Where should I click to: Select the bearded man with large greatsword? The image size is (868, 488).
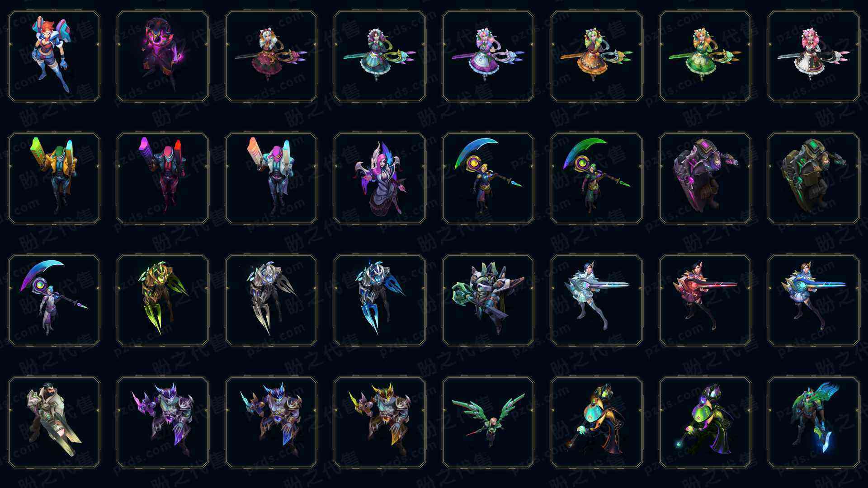[x=54, y=422]
